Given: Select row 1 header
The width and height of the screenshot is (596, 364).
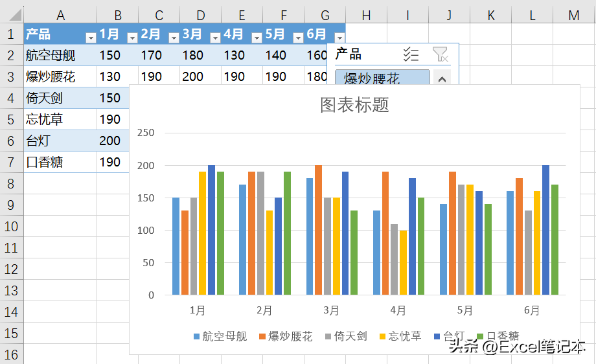Looking at the screenshot, I should 12,34.
